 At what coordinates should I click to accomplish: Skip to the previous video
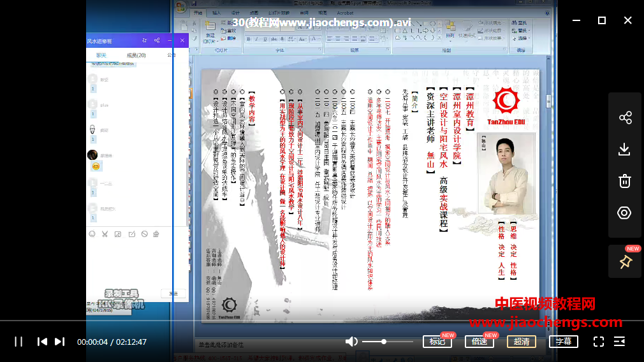(x=42, y=342)
